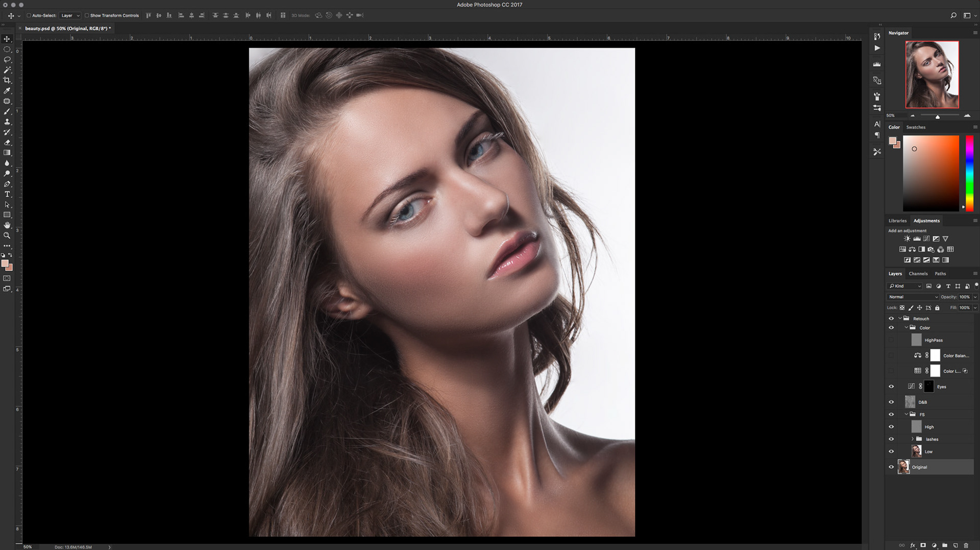Swap foreground and background colors
Viewport: 980px width, 550px height.
[x=10, y=255]
